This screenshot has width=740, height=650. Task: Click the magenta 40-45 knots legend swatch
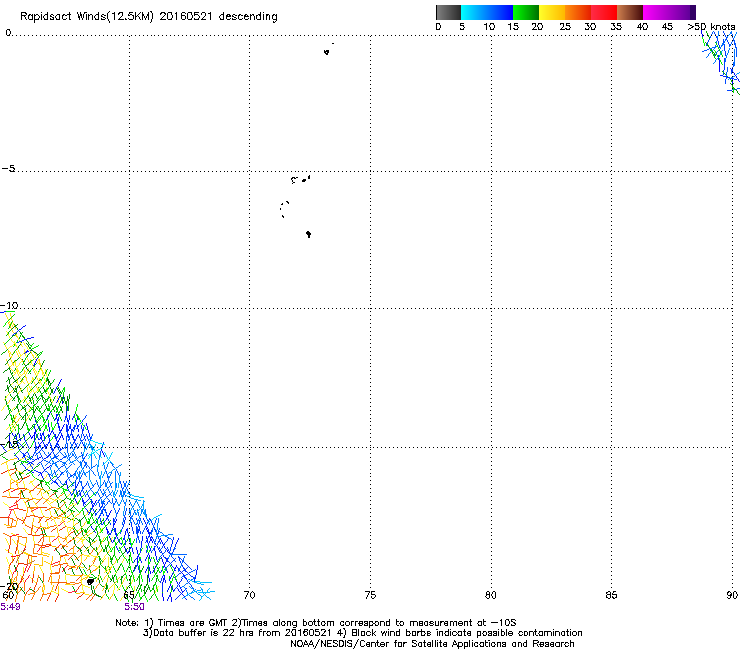[x=656, y=12]
